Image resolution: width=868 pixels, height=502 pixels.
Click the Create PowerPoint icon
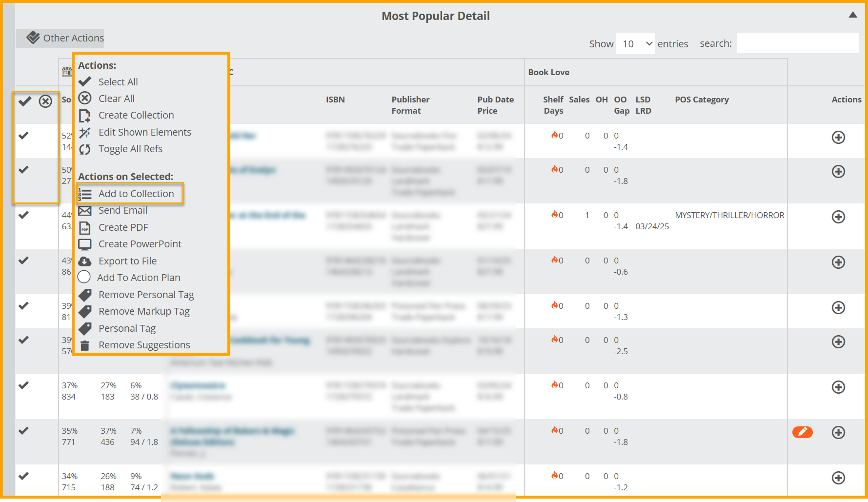click(x=85, y=244)
